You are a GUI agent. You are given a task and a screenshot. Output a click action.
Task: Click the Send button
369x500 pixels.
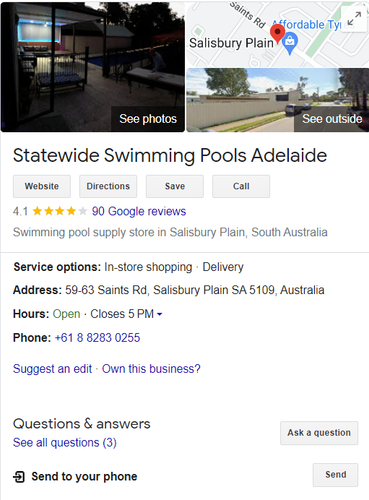click(x=335, y=475)
